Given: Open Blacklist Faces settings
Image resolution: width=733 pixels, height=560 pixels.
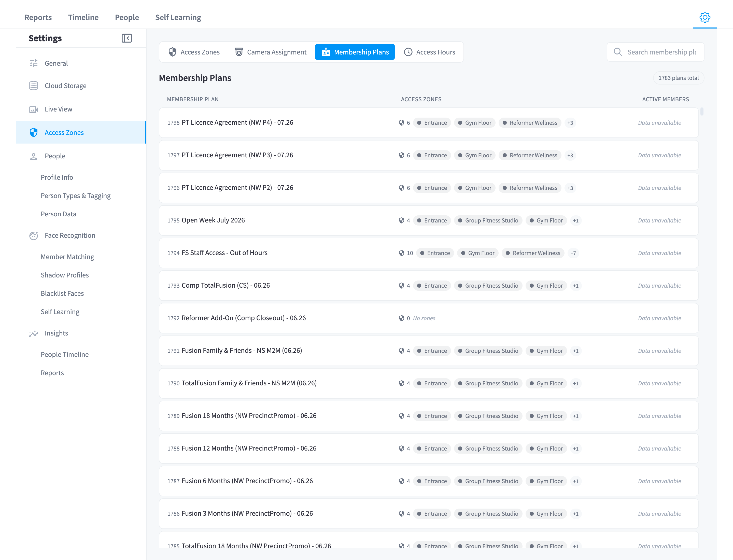Looking at the screenshot, I should pos(62,293).
